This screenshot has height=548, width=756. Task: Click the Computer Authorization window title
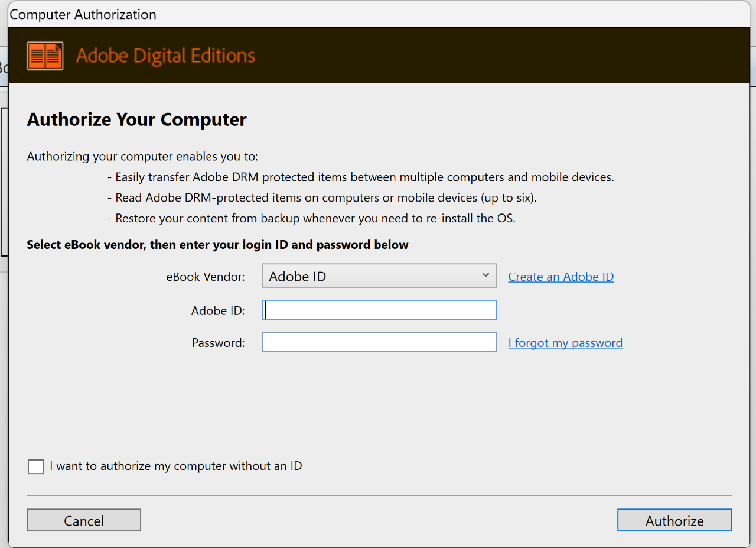tap(83, 15)
